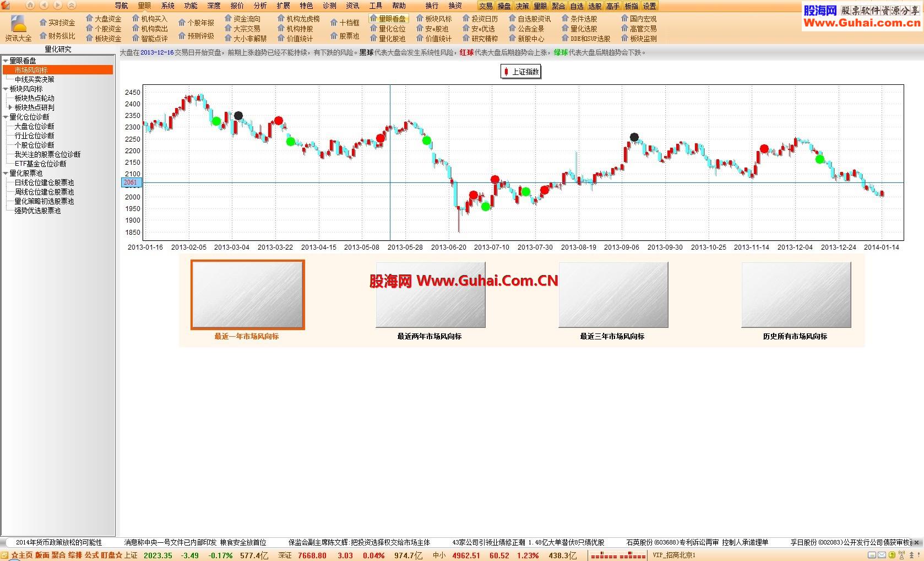Open the 系统 menu

(167, 6)
